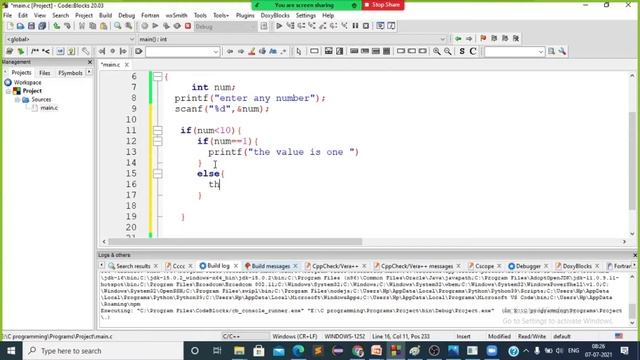
Task: Start debugger with Debug/Continue icon
Action: tap(279, 26)
